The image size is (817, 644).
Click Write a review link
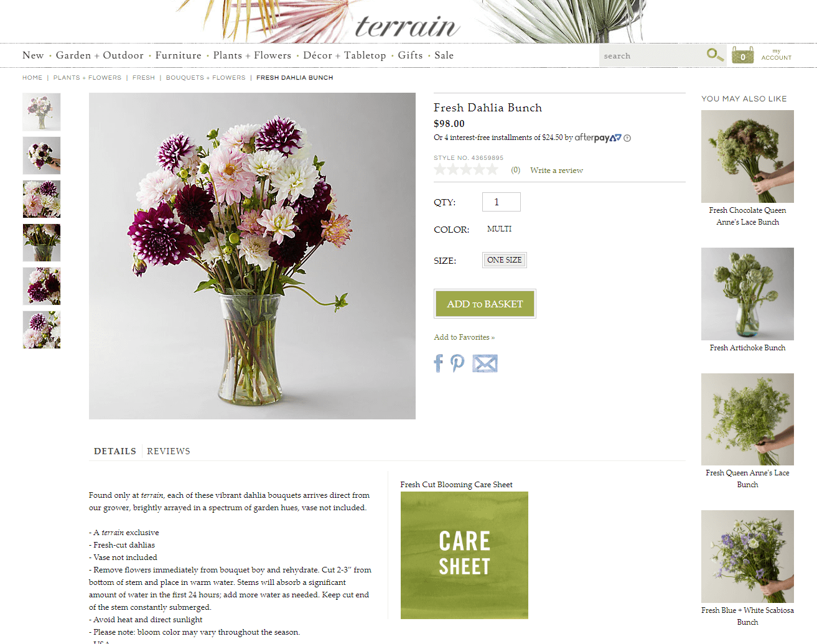(556, 170)
